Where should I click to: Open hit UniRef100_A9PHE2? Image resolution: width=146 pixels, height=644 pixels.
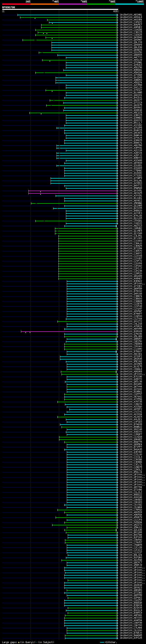(x=131, y=27)
